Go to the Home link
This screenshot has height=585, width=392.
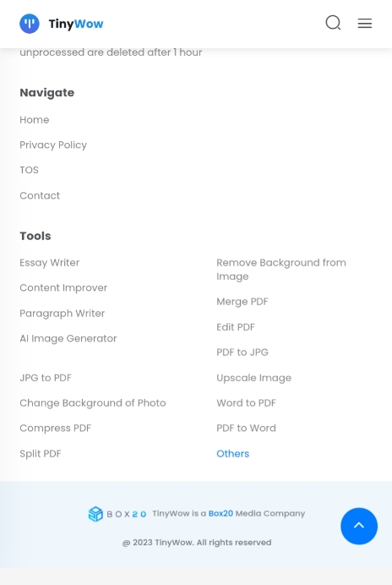[x=35, y=120]
